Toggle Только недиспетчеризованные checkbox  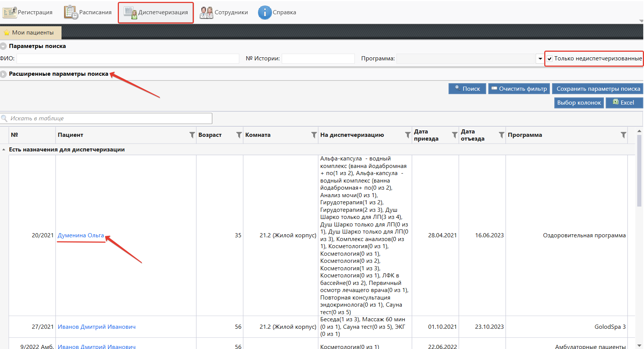coord(549,59)
